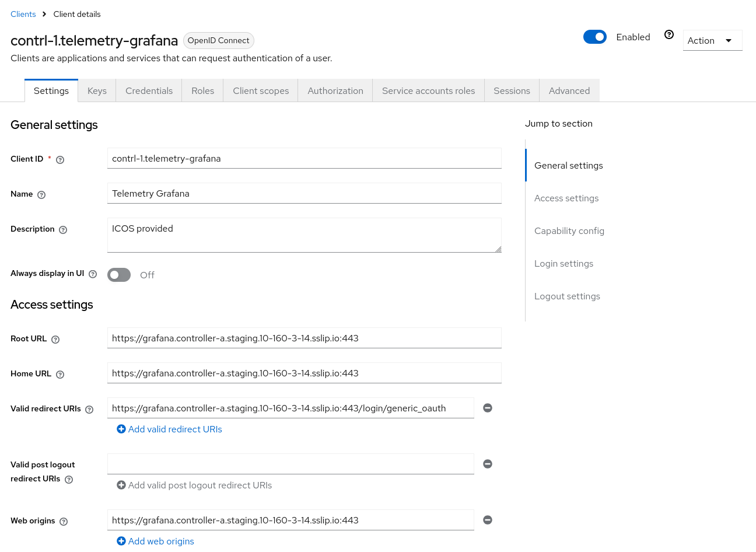This screenshot has width=756, height=552.
Task: Jump to the General settings section
Action: 569,165
